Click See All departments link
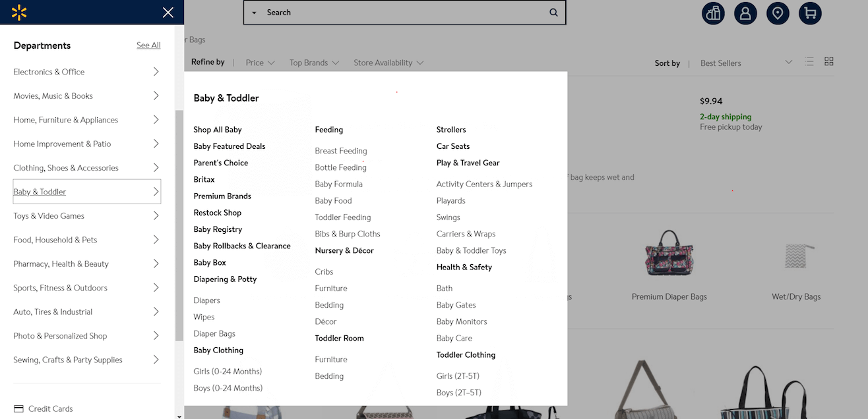Viewport: 868px width, 419px height. click(148, 45)
